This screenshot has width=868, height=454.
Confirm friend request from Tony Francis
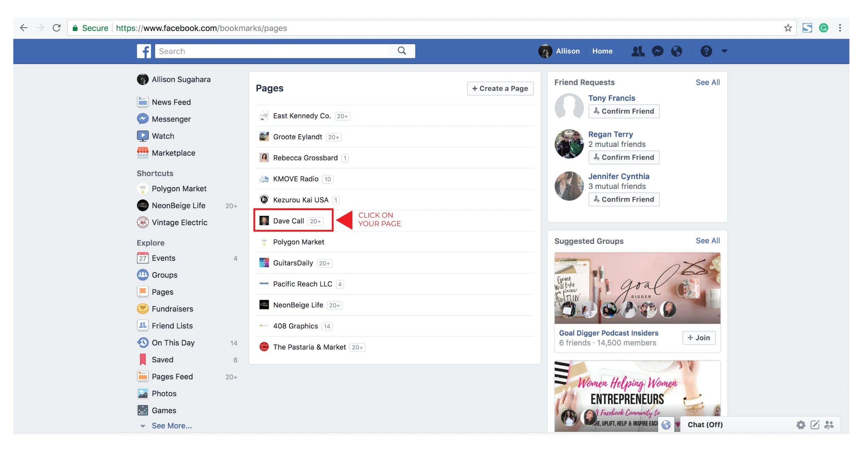[x=624, y=111]
